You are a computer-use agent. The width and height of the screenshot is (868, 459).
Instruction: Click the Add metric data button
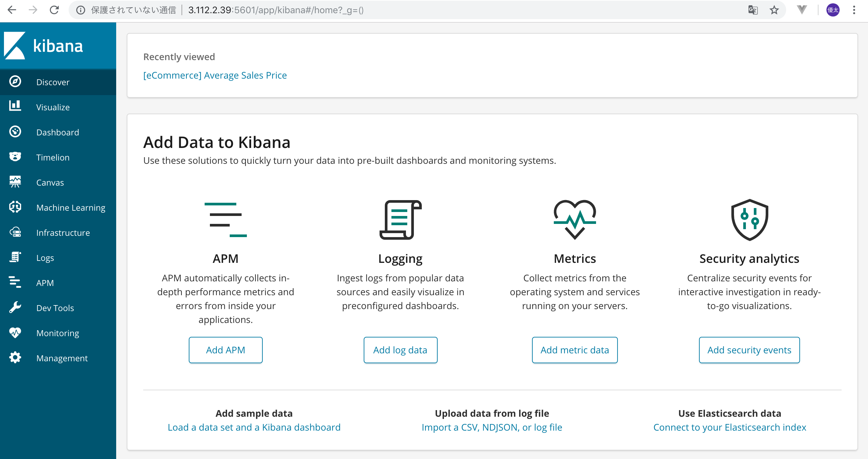(575, 350)
